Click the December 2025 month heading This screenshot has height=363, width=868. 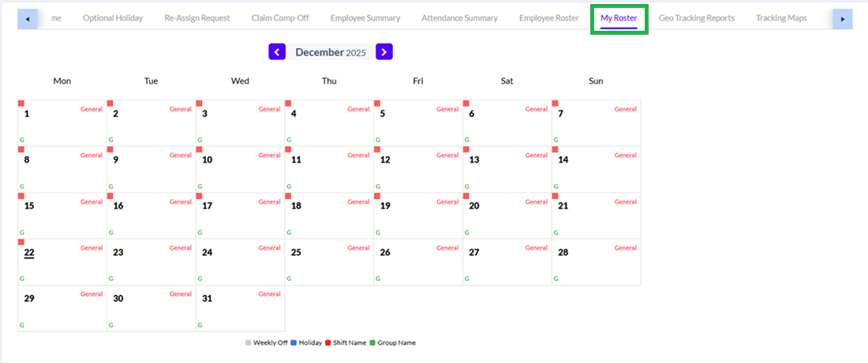(x=331, y=52)
